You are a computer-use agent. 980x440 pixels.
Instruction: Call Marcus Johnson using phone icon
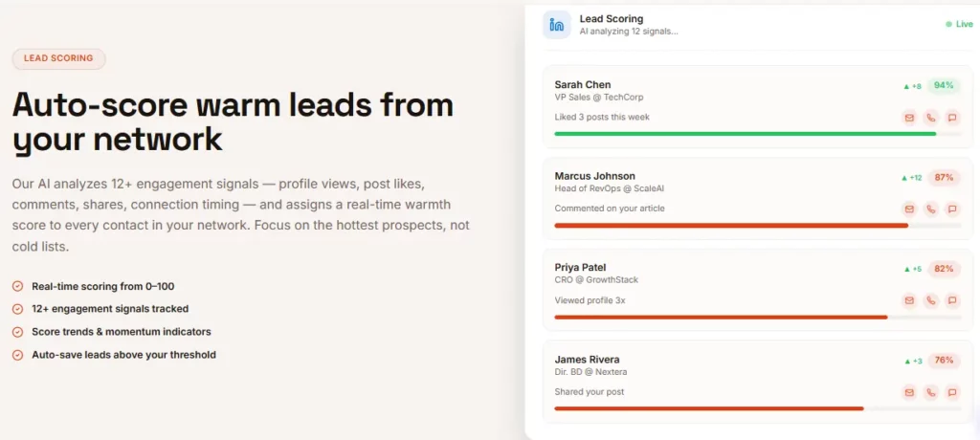pos(930,209)
